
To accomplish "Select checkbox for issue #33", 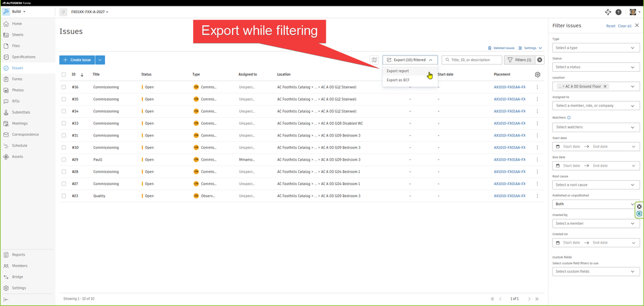I will (x=64, y=123).
